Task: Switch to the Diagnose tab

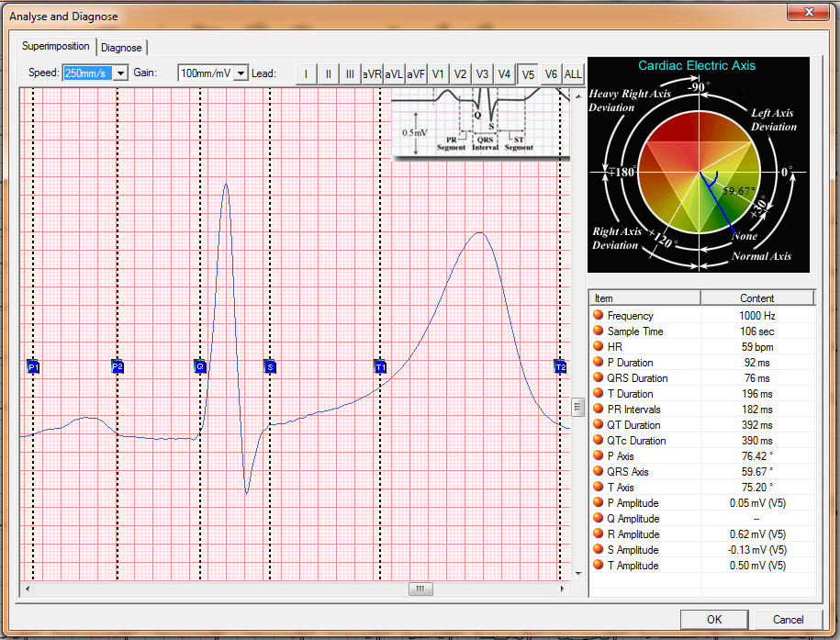Action: [121, 48]
